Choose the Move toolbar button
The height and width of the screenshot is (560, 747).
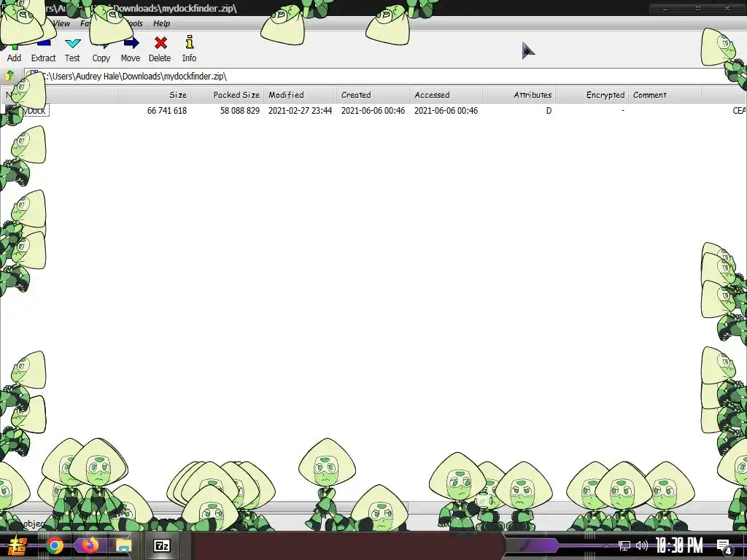(131, 49)
